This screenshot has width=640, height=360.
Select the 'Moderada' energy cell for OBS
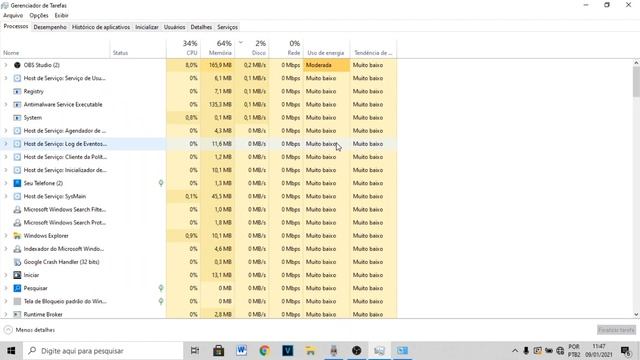[327, 65]
